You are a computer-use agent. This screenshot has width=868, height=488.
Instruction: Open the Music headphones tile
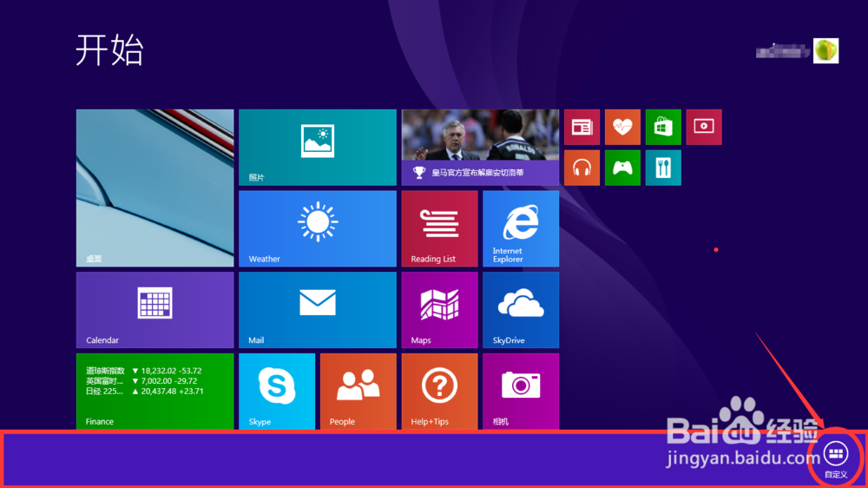(x=582, y=168)
